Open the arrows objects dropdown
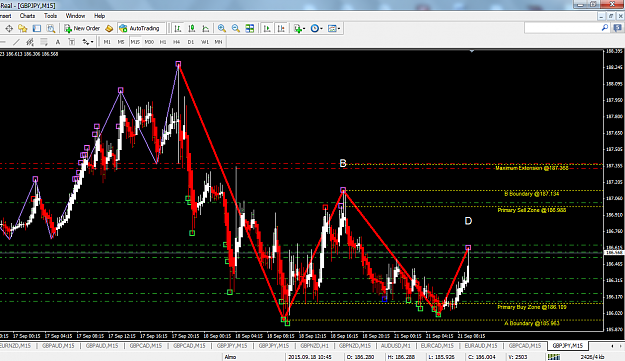 [88, 42]
